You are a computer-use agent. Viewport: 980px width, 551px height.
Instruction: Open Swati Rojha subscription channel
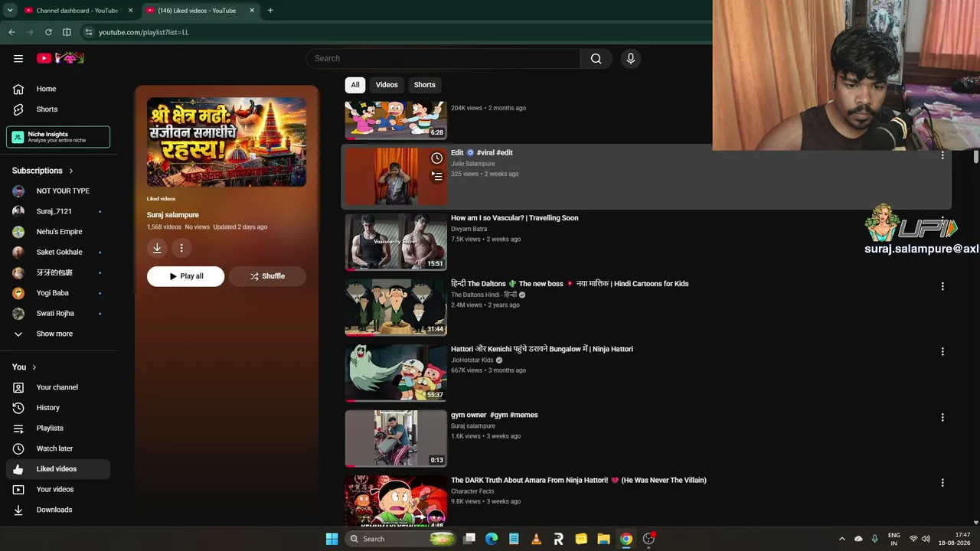[x=58, y=314]
